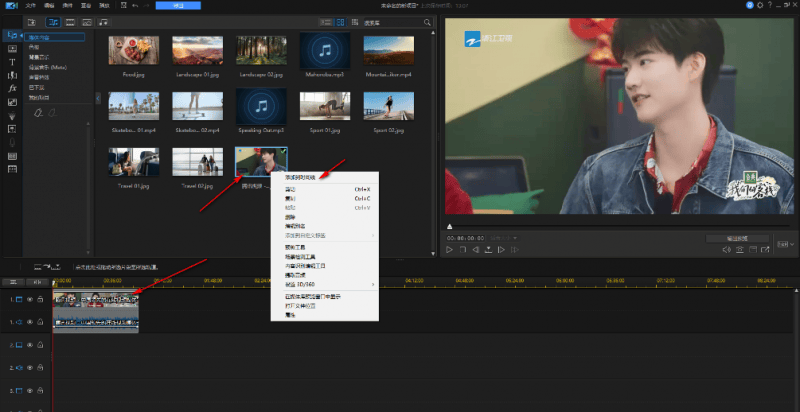Click the import media folder icon
This screenshot has height=412, width=800.
pyautogui.click(x=32, y=21)
